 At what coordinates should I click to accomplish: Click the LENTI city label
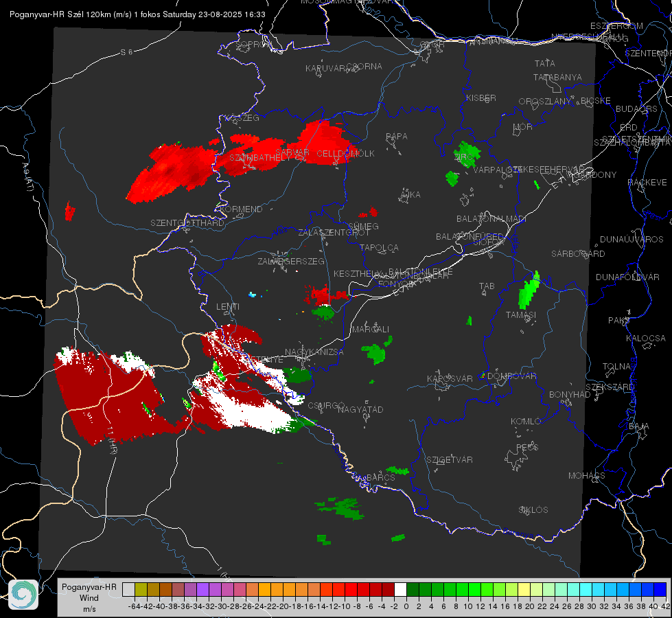click(x=228, y=307)
